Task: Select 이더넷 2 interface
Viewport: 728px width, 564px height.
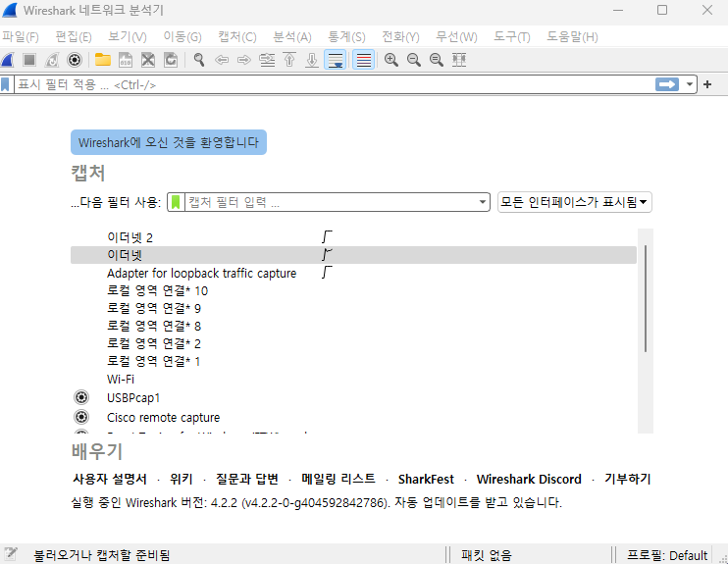Action: [x=353, y=237]
